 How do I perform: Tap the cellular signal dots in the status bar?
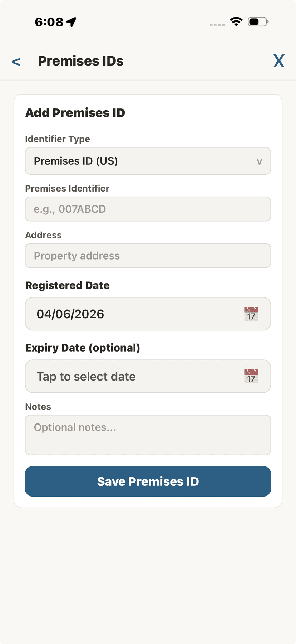[x=217, y=24]
